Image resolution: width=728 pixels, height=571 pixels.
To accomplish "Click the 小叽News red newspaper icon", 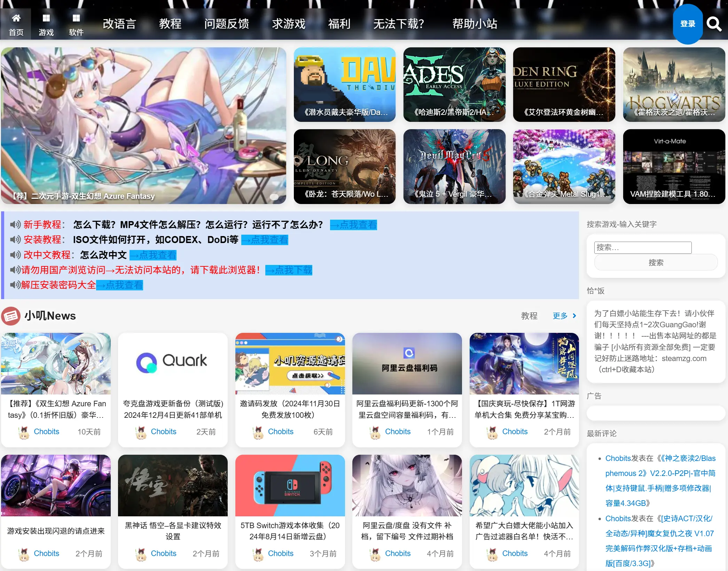I will tap(11, 316).
